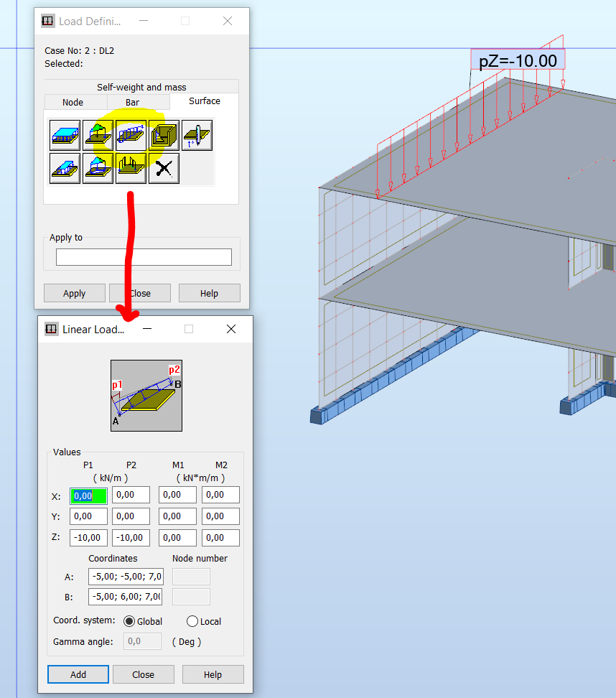
Task: Select the highlighted linear load on edges tool
Action: click(x=131, y=134)
